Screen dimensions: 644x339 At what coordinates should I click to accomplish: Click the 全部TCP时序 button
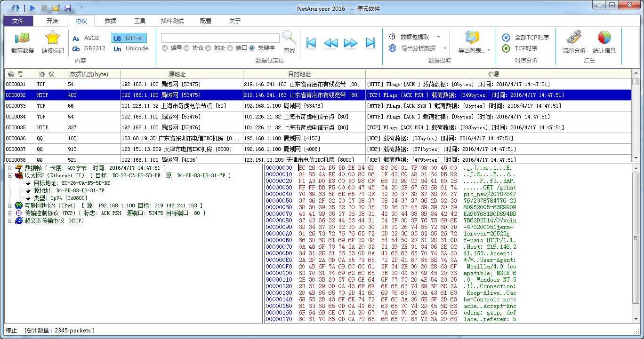[x=525, y=37]
